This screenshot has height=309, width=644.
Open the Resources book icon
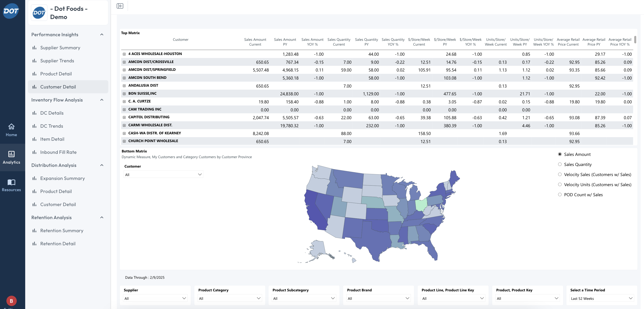[11, 182]
